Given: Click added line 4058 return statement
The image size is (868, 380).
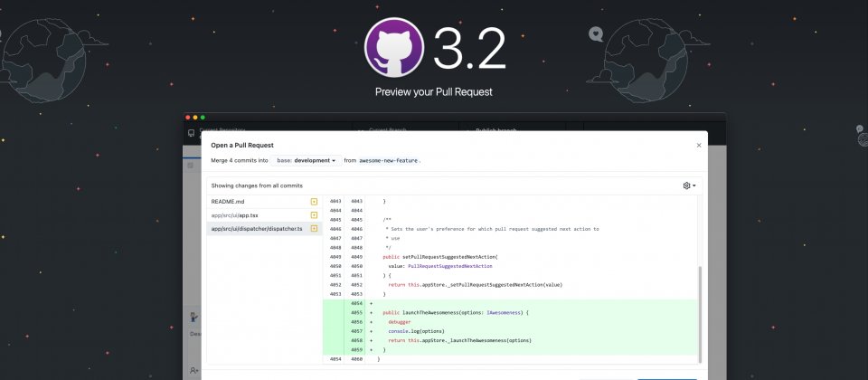Looking at the screenshot, I should click(460, 340).
